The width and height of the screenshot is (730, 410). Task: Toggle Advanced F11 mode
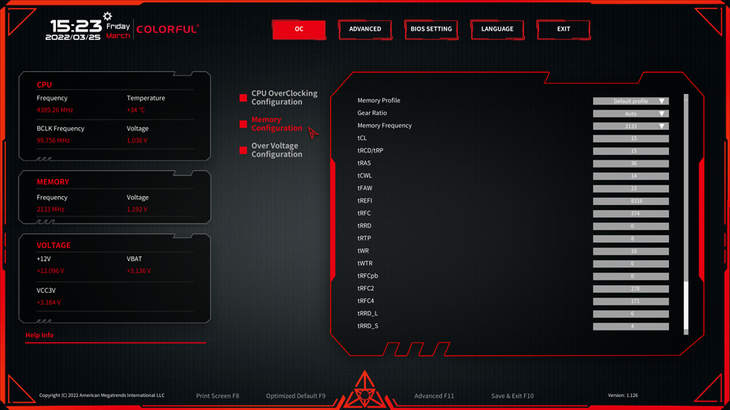(x=434, y=396)
